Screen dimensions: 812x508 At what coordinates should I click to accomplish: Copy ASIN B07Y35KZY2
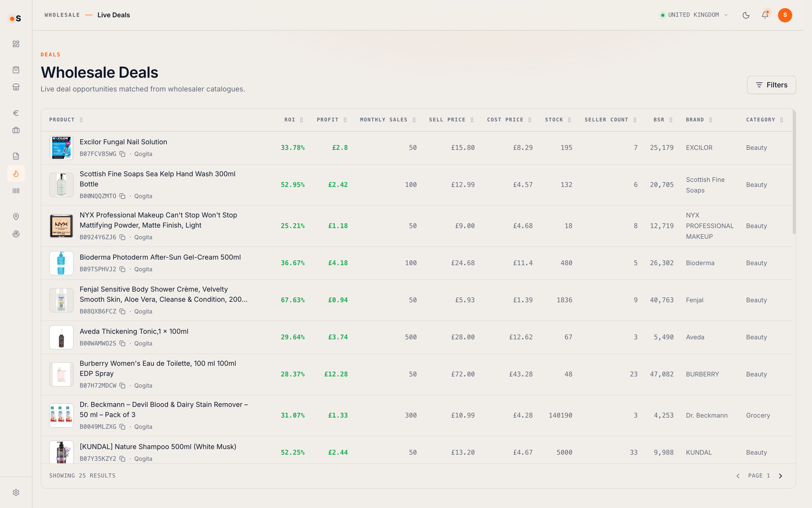click(123, 459)
